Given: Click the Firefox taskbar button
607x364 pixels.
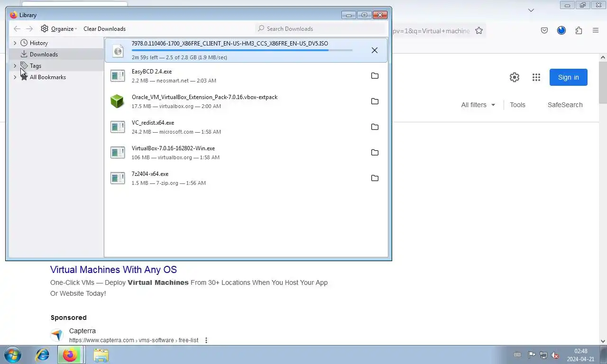Looking at the screenshot, I should (x=70, y=355).
